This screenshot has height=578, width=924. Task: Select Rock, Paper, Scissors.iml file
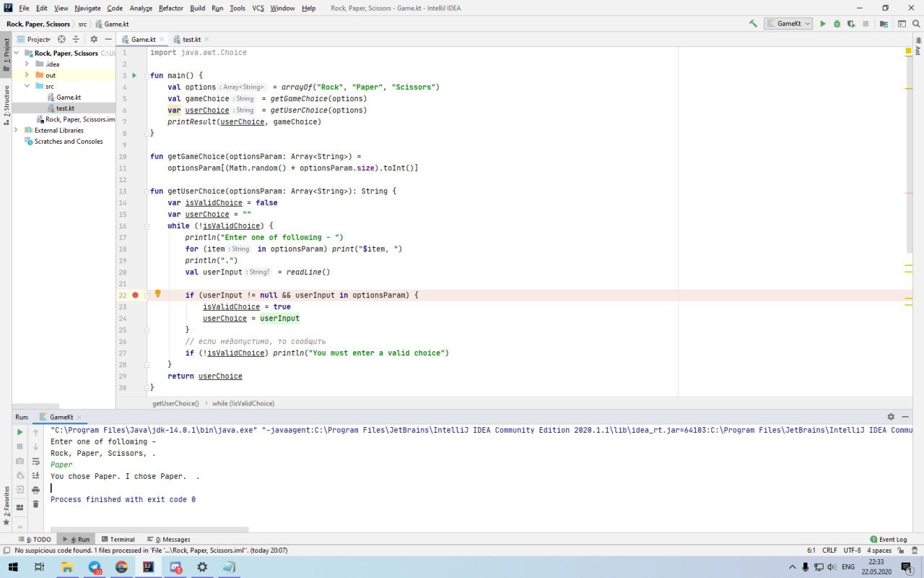(x=75, y=119)
